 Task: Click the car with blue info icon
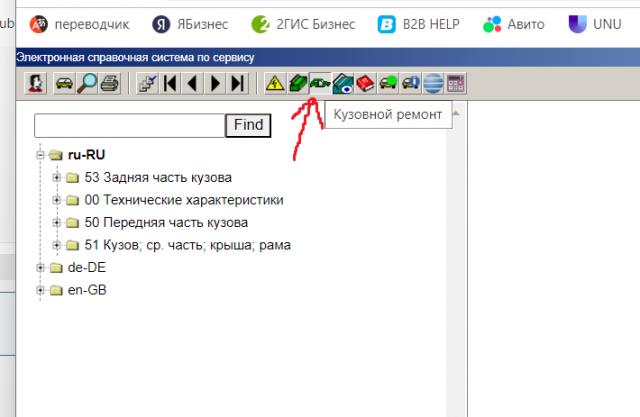point(410,83)
